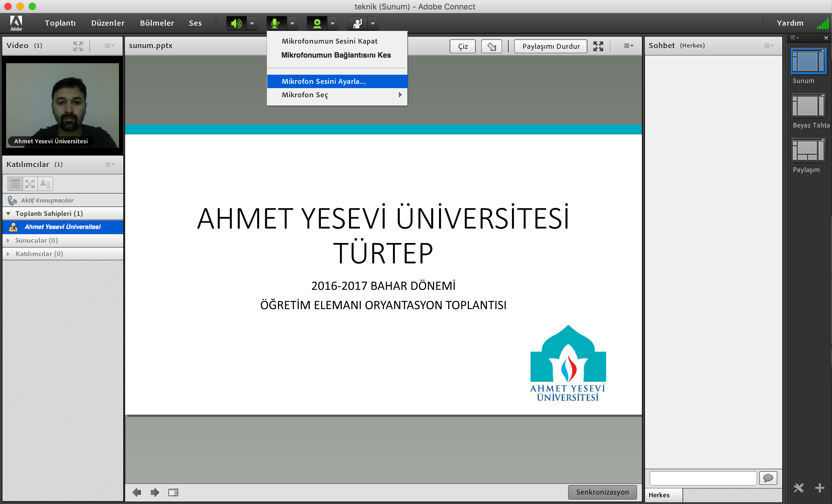Viewport: 832px width, 504px height.
Task: Open the Bölmeler menu
Action: point(157,23)
